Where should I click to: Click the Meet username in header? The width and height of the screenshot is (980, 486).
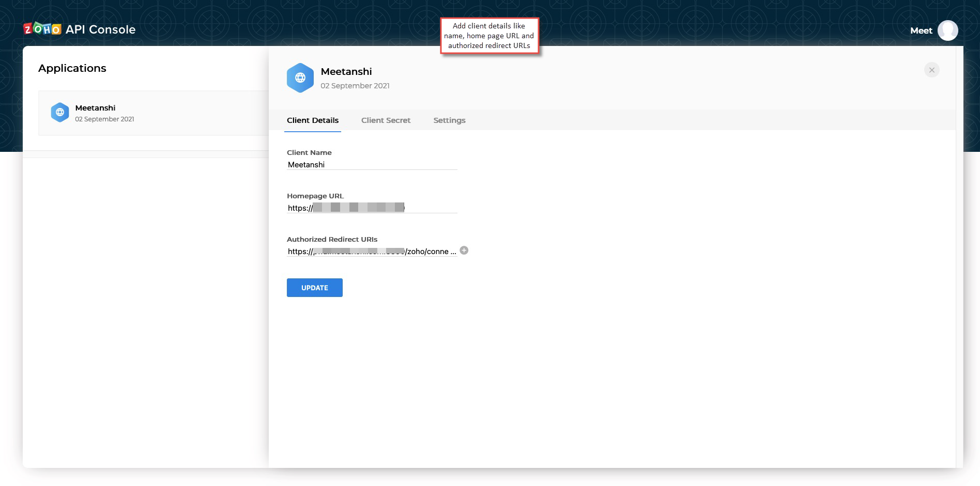pos(921,30)
